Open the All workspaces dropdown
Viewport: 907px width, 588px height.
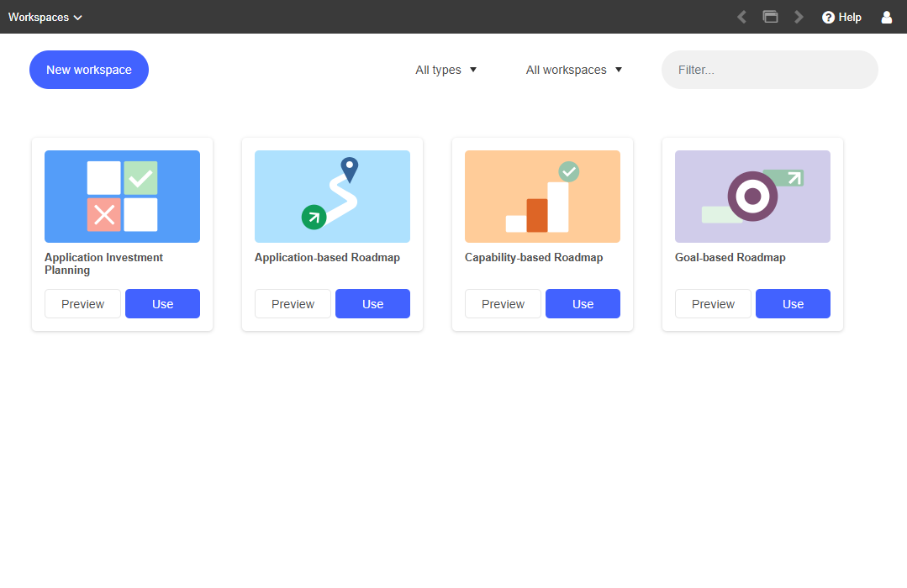pyautogui.click(x=574, y=70)
